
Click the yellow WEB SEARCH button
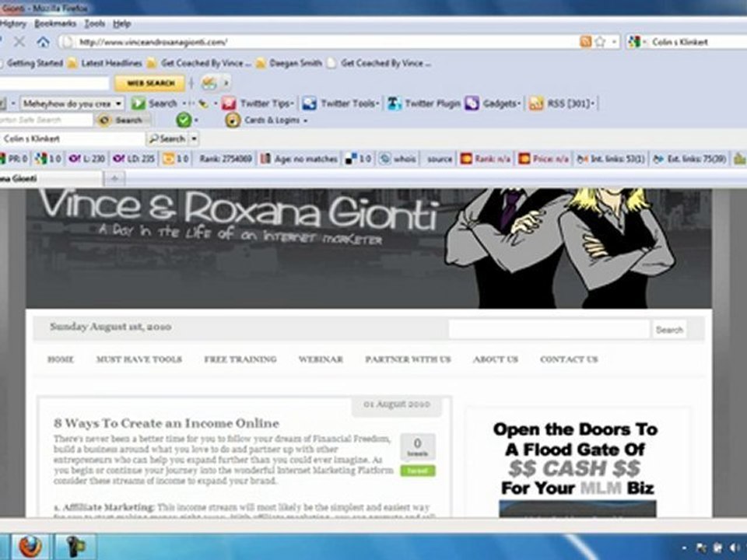coord(150,83)
